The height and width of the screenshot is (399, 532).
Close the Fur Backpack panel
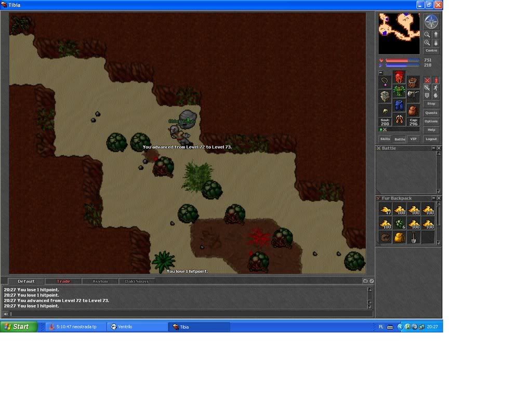pos(438,198)
